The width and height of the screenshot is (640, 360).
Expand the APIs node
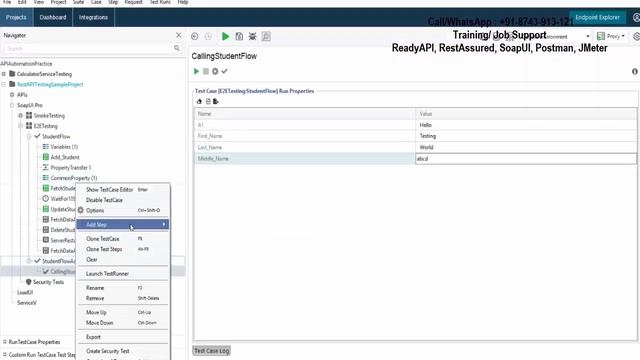pos(12,95)
